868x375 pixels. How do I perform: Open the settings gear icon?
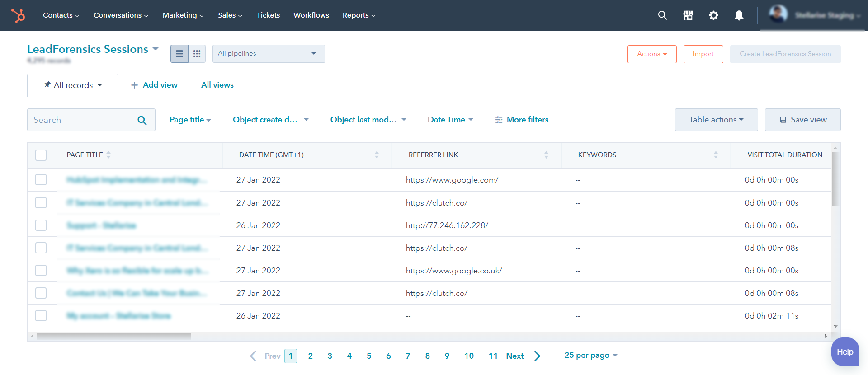[x=713, y=15]
